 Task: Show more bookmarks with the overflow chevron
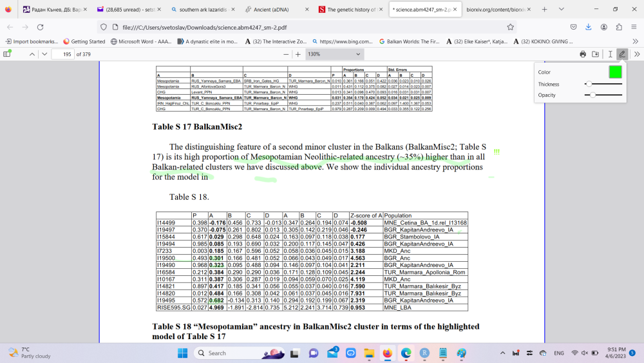tap(636, 41)
